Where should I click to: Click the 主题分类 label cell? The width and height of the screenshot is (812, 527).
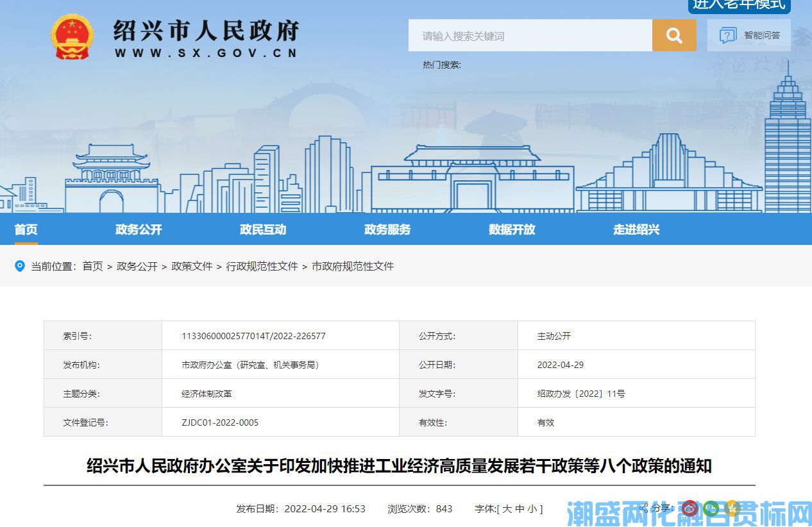click(103, 393)
